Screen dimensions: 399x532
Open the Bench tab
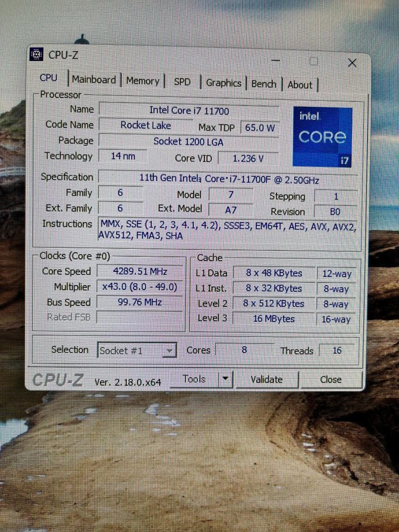[x=264, y=84]
